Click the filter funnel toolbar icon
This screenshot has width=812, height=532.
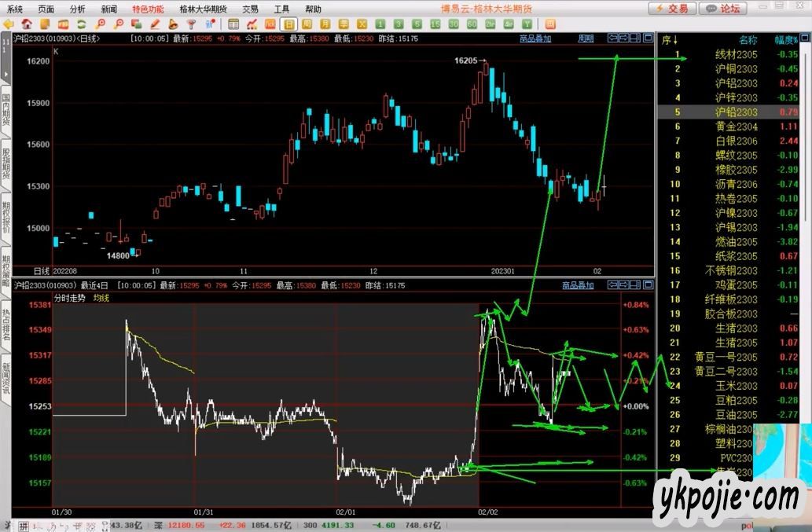191,24
